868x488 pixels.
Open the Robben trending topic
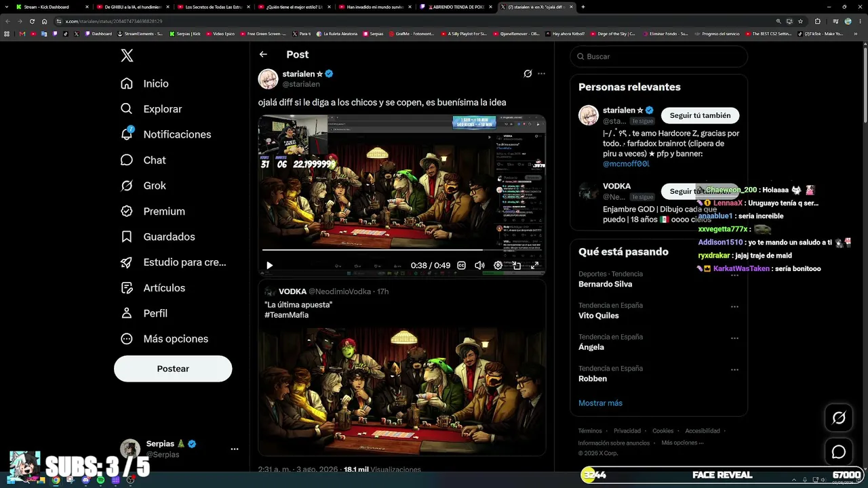(x=592, y=379)
